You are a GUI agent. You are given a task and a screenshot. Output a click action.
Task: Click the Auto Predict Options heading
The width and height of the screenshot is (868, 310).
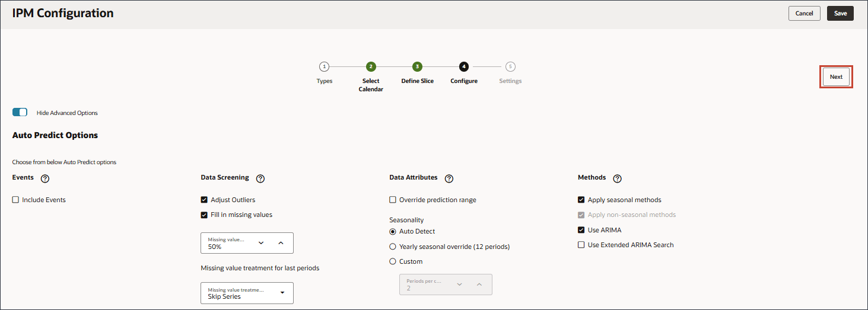click(55, 135)
